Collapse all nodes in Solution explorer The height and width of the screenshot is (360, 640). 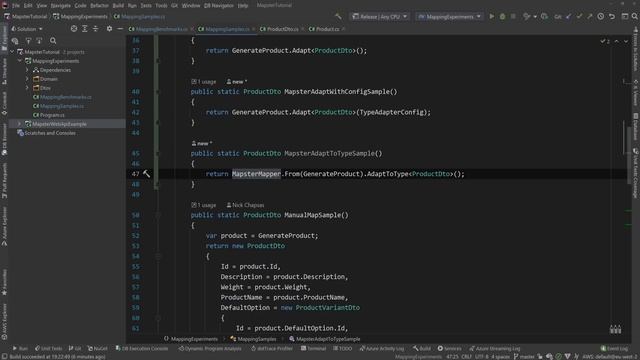(x=96, y=29)
